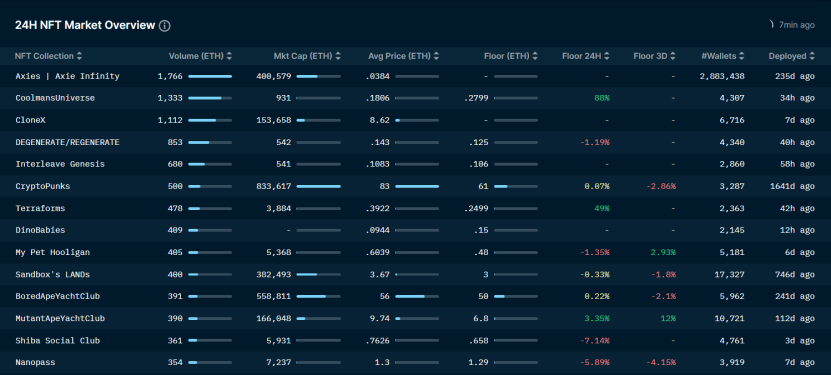Viewport: 831px width, 375px height.
Task: Click the MutantApeYachtClub 12% Floor 3D value
Action: (x=668, y=318)
